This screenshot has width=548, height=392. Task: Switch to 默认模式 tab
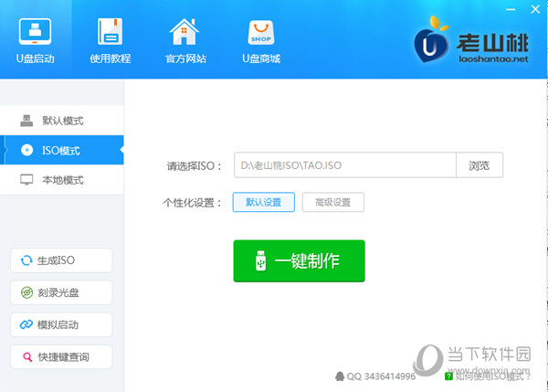(62, 121)
